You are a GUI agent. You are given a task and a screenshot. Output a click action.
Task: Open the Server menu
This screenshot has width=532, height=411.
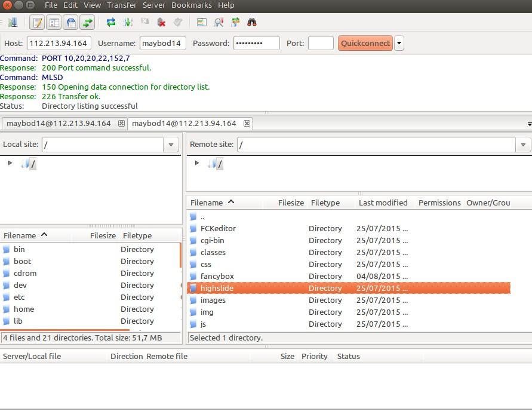click(153, 5)
